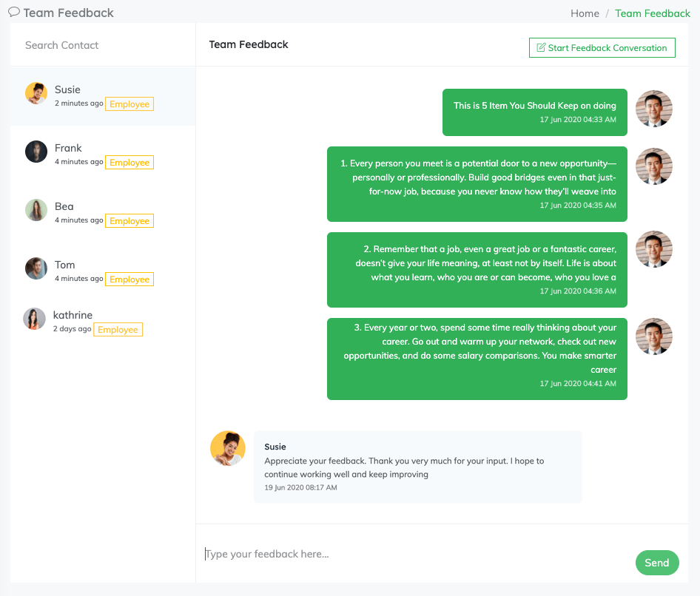
Task: Go to Home breadcrumb link
Action: [x=585, y=13]
